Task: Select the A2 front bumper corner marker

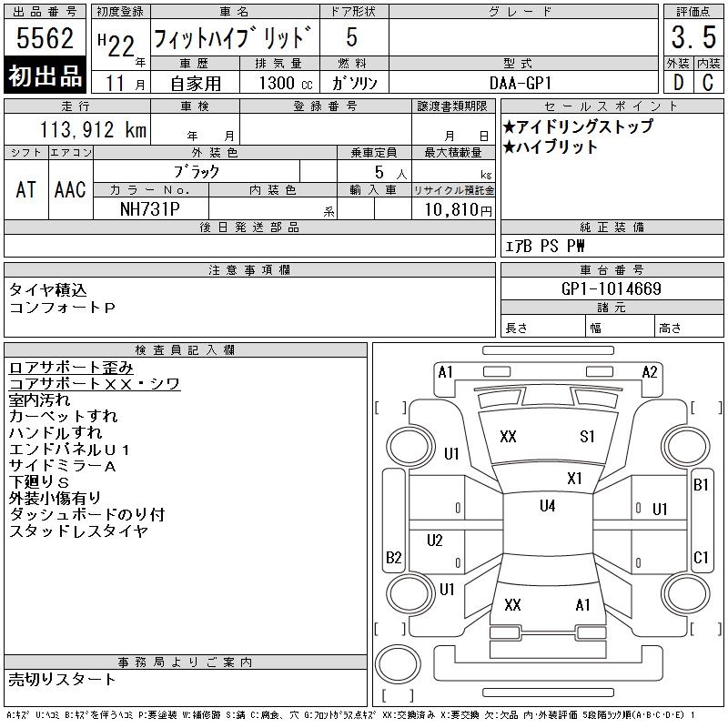Action: point(650,372)
